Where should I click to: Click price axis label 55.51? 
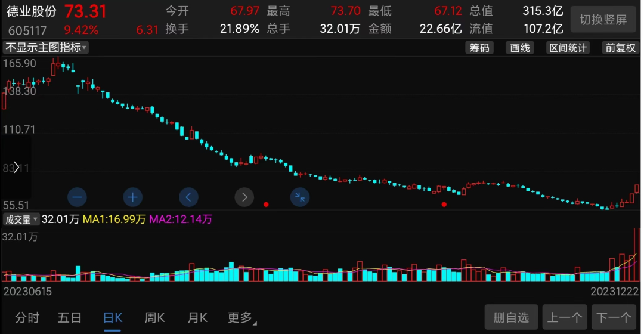pyautogui.click(x=16, y=205)
